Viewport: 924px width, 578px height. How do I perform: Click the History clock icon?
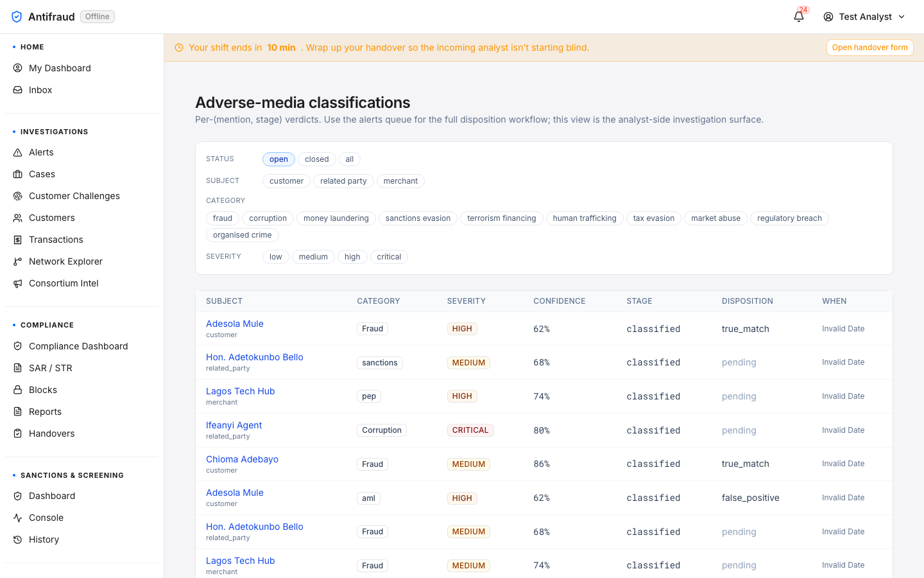click(x=18, y=539)
